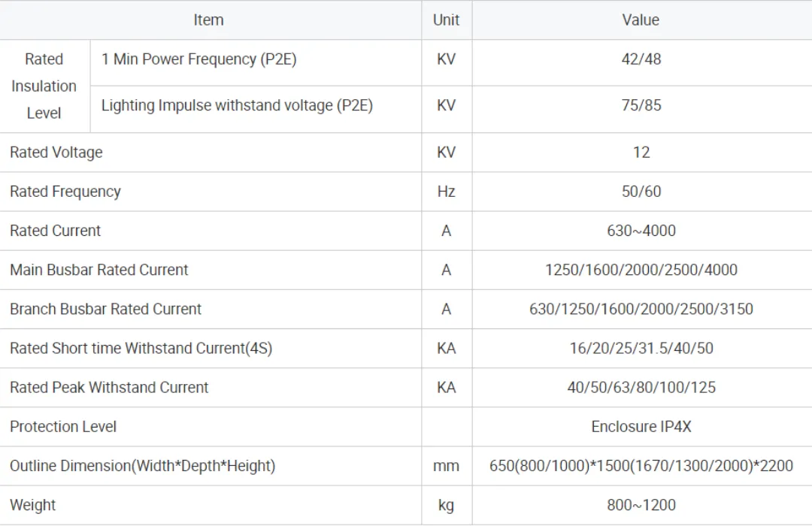Viewport: 812px width, 526px height.
Task: Select the Rated Insulation Level cell
Action: coord(44,86)
